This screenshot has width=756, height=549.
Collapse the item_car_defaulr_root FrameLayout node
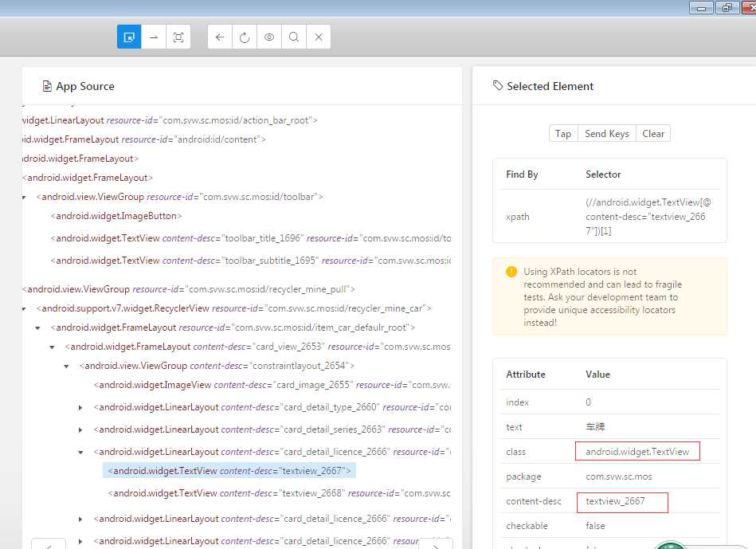point(37,328)
